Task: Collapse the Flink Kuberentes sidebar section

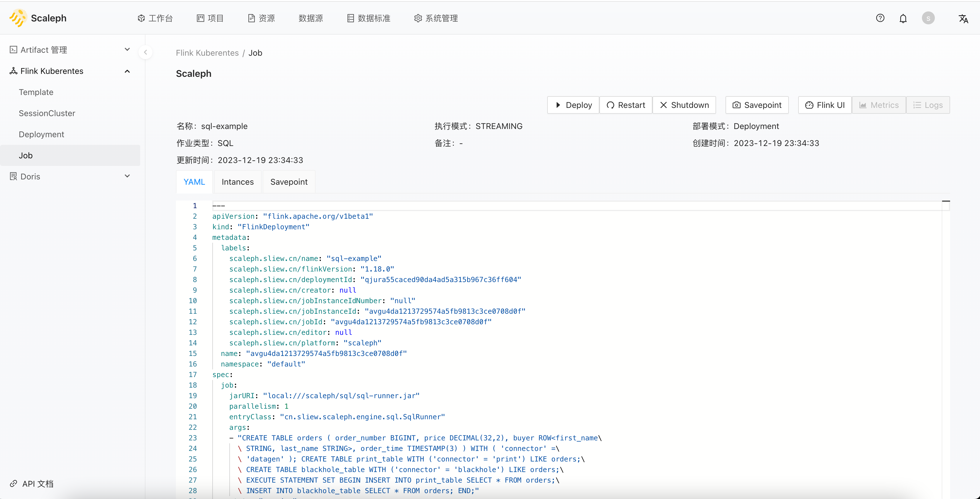Action: (x=127, y=71)
